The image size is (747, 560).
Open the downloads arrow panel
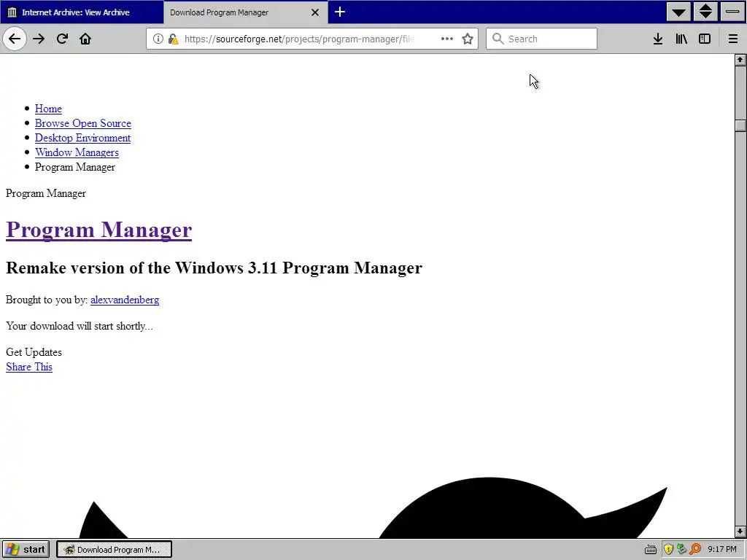pos(658,39)
